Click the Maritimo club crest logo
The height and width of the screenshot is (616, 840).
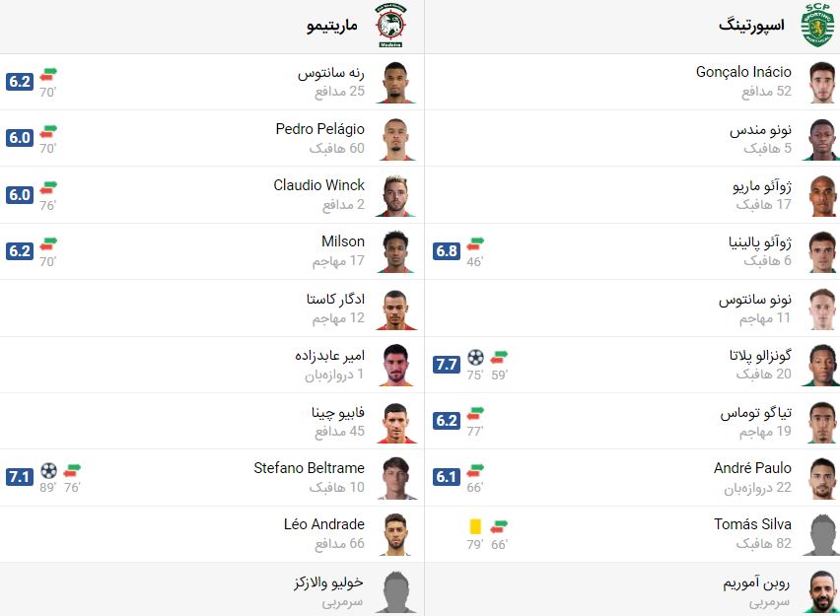point(392,27)
